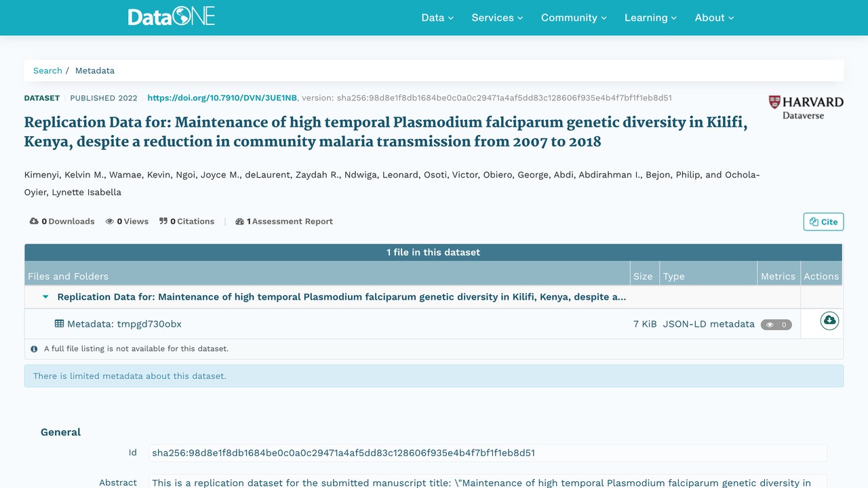Click the info icon beside file listing note
This screenshot has height=488, width=868.
[34, 349]
